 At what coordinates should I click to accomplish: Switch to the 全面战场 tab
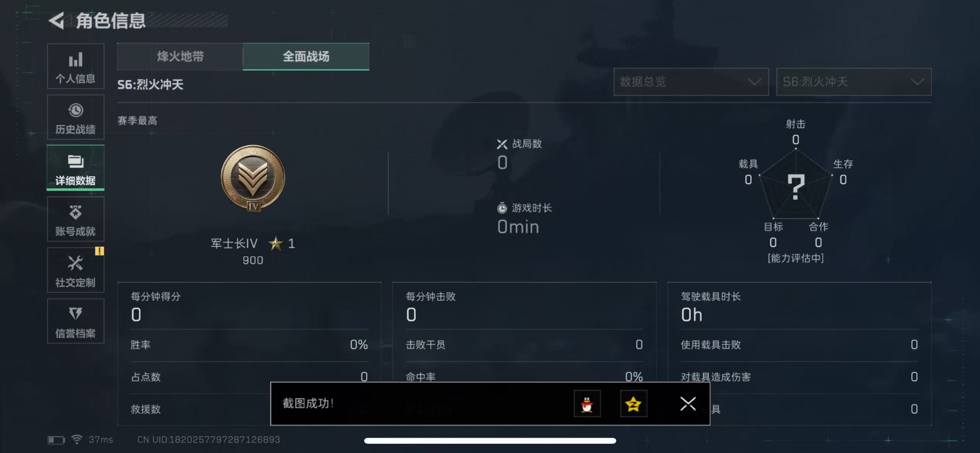(306, 57)
